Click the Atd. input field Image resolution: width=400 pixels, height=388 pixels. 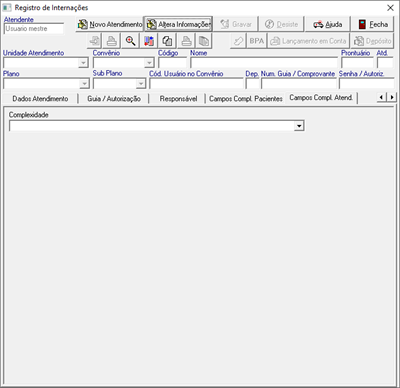click(x=385, y=63)
